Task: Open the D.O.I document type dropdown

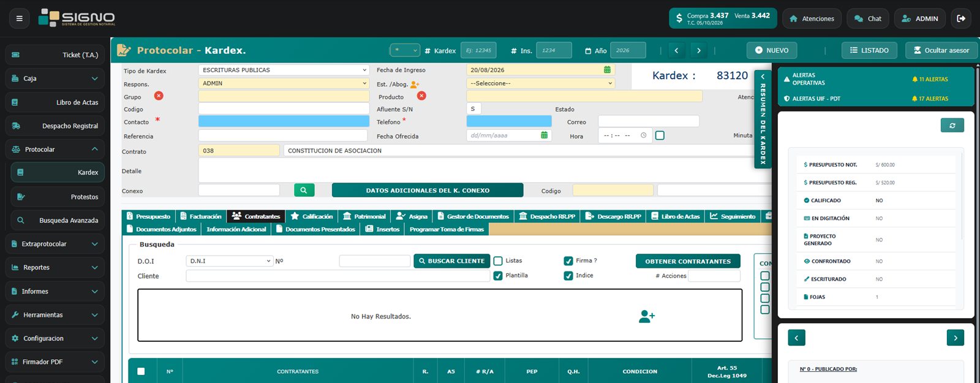Action: coord(229,261)
